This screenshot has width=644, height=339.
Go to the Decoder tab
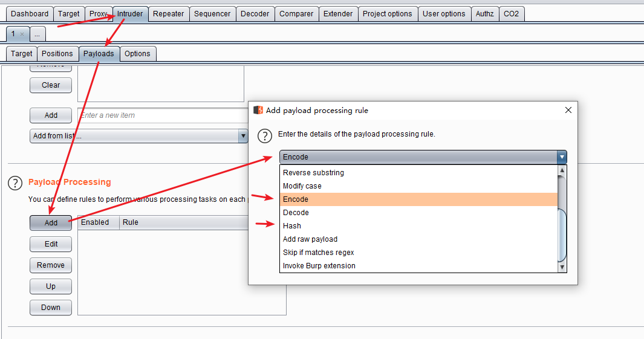255,13
